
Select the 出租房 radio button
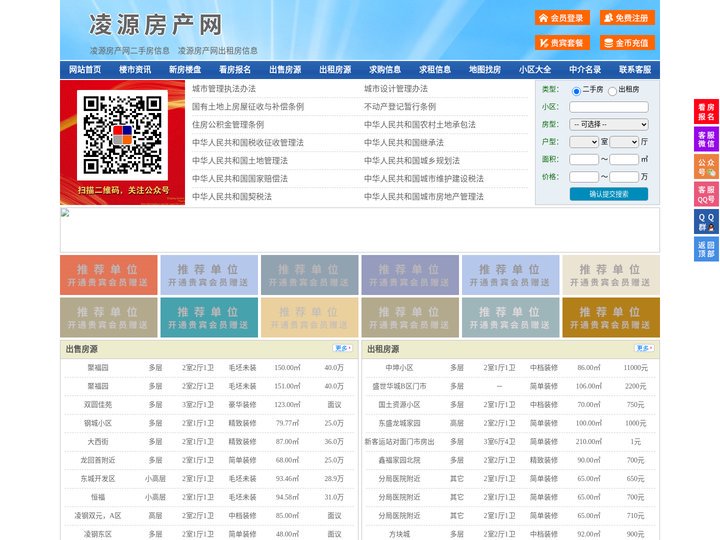coord(612,91)
